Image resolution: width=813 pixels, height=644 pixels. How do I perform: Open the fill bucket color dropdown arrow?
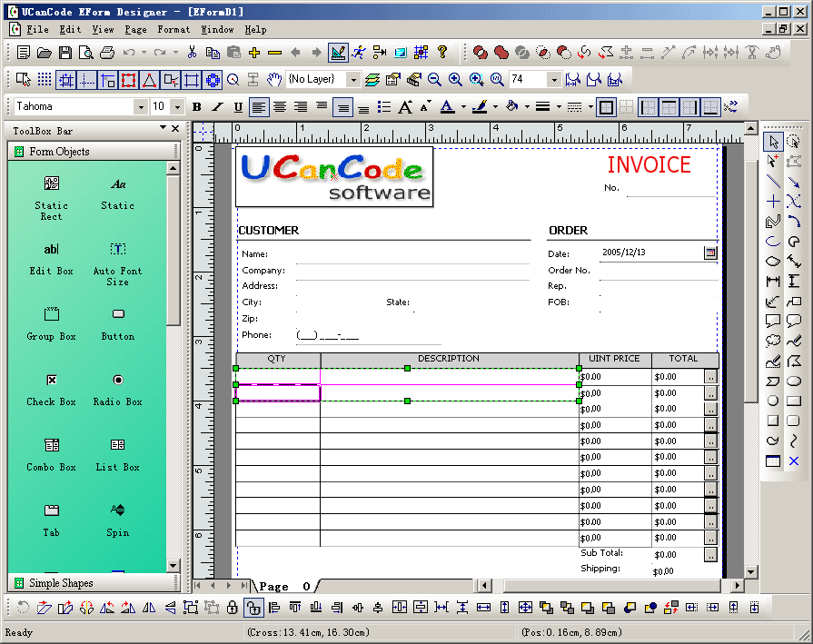[527, 107]
